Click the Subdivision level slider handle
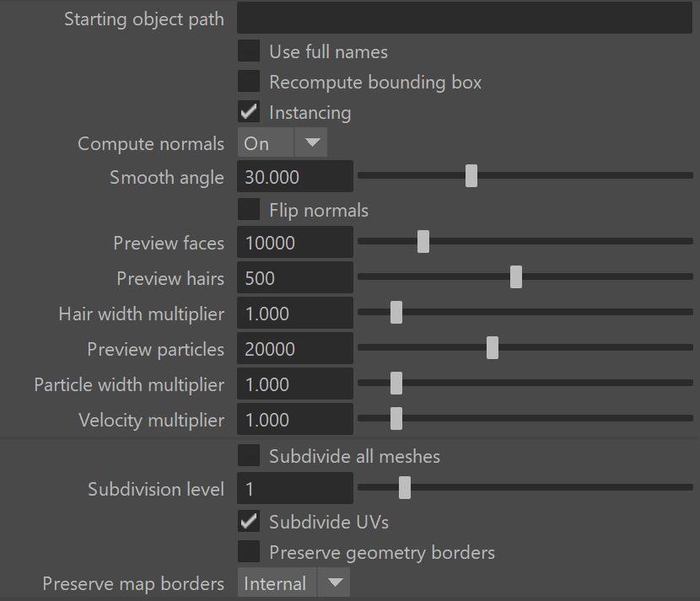 (x=405, y=488)
